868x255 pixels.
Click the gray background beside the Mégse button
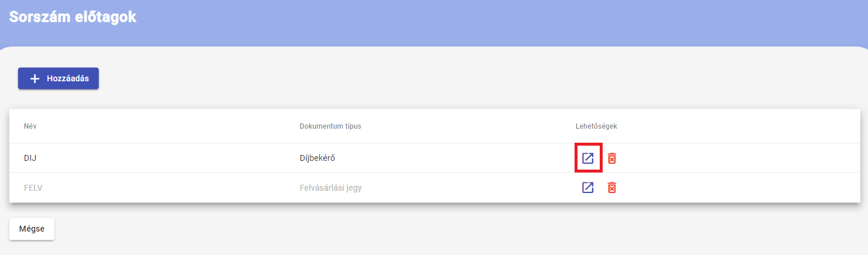(410, 229)
